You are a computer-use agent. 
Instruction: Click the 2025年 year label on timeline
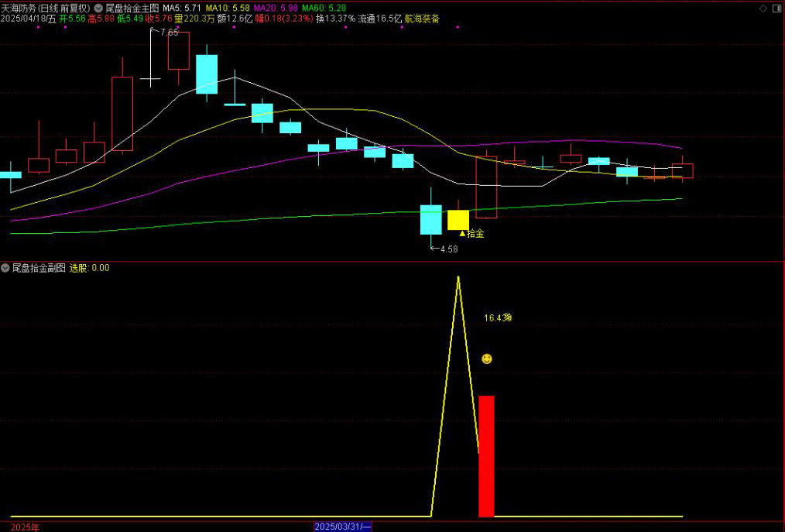coord(25,527)
